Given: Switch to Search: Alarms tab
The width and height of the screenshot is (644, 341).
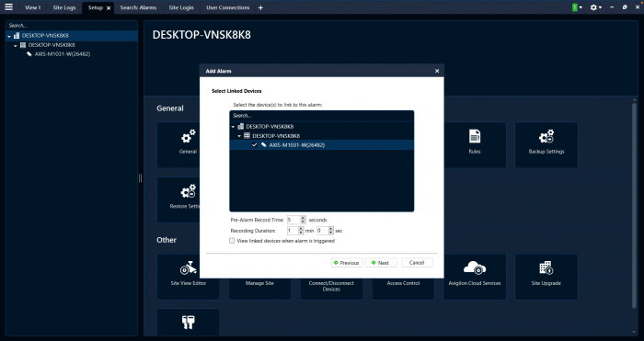Looking at the screenshot, I should [138, 7].
